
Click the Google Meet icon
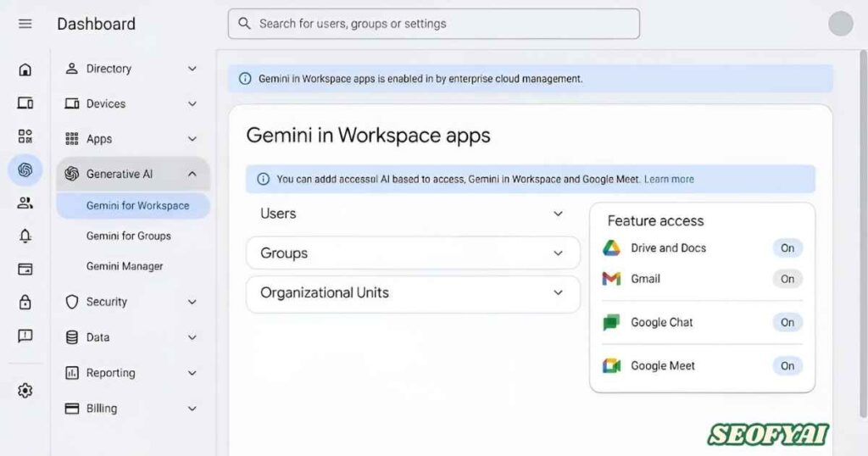click(611, 365)
